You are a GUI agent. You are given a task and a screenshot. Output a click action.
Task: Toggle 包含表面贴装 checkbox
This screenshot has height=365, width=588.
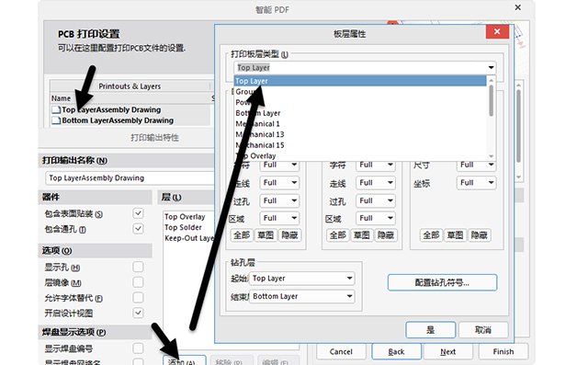click(138, 213)
